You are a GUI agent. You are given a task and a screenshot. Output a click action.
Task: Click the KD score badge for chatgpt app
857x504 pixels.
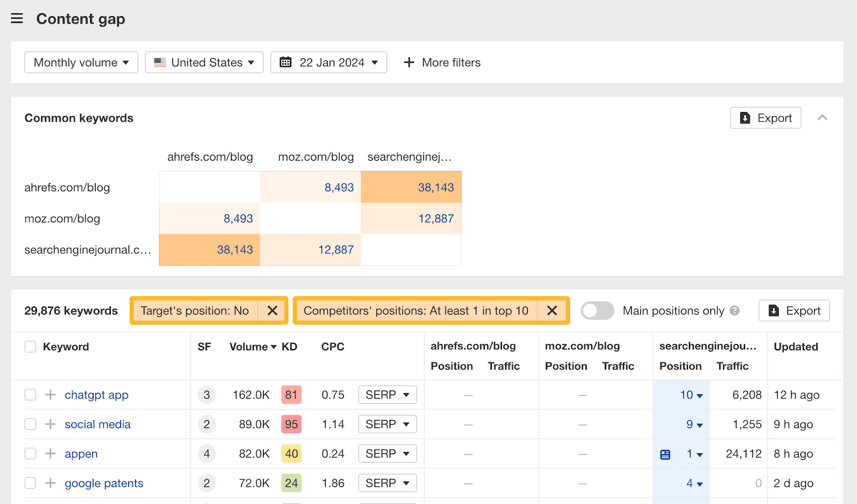291,394
